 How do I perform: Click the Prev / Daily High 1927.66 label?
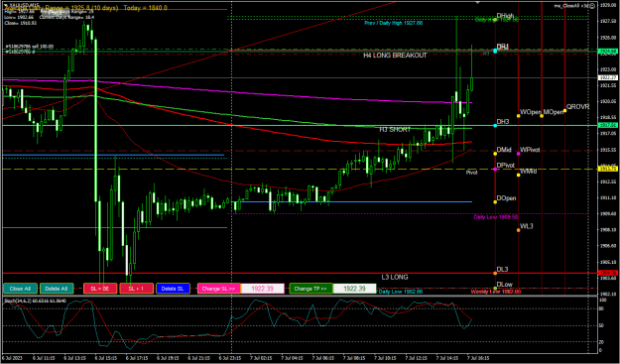[394, 24]
